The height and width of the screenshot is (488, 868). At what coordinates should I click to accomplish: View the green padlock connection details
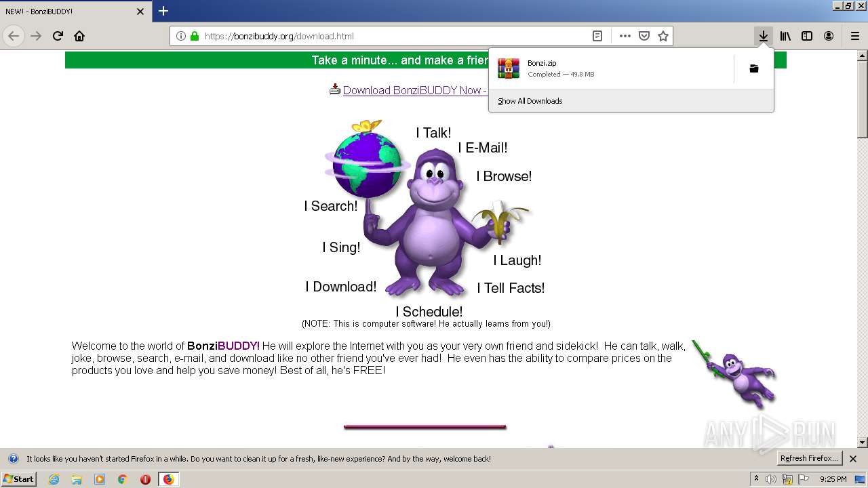(195, 36)
